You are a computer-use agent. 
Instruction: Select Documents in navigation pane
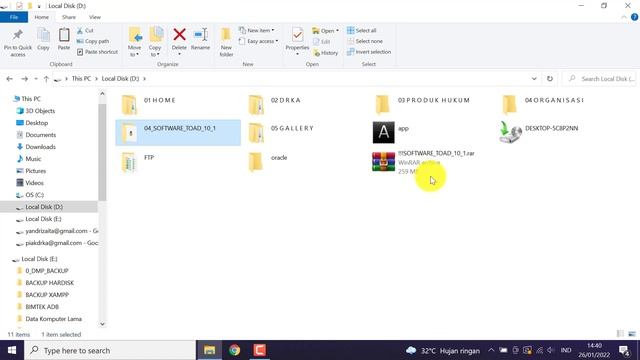click(40, 135)
